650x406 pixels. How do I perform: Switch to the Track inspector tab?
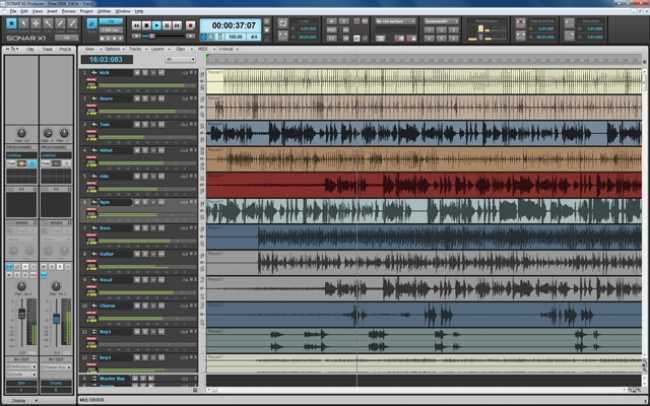pos(47,49)
